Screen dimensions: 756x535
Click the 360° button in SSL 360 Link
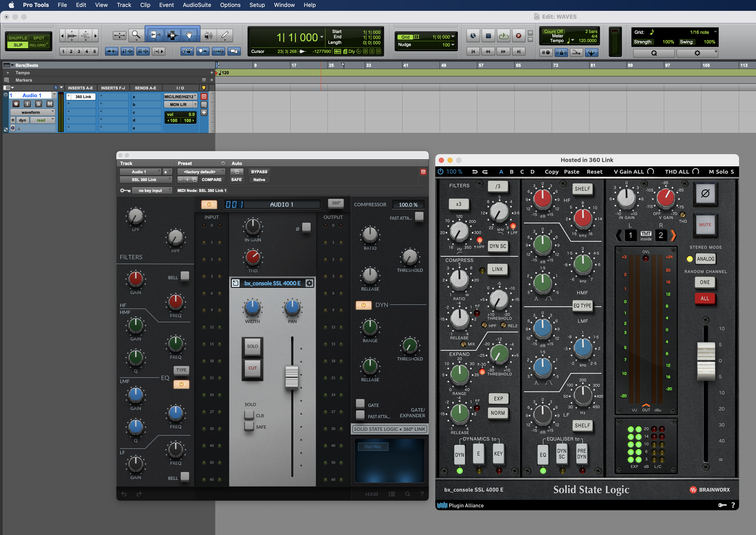(x=336, y=203)
